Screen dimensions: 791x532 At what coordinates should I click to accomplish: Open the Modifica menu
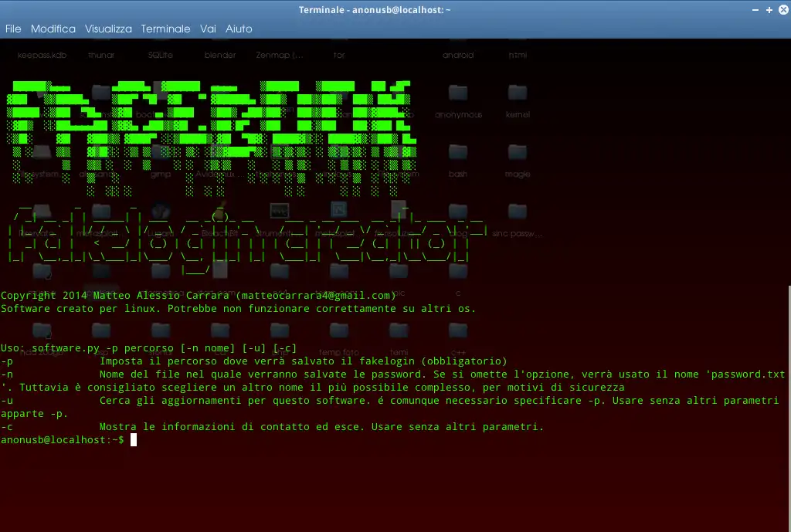(53, 29)
